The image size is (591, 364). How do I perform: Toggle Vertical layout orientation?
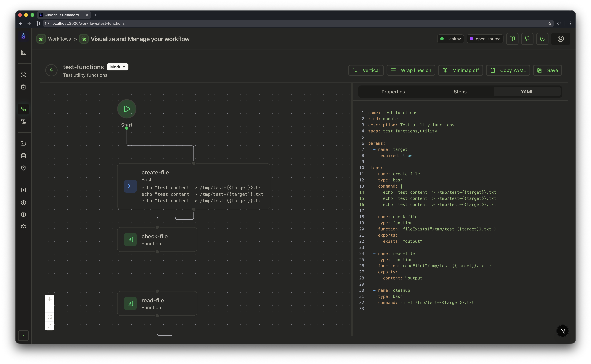click(x=366, y=70)
